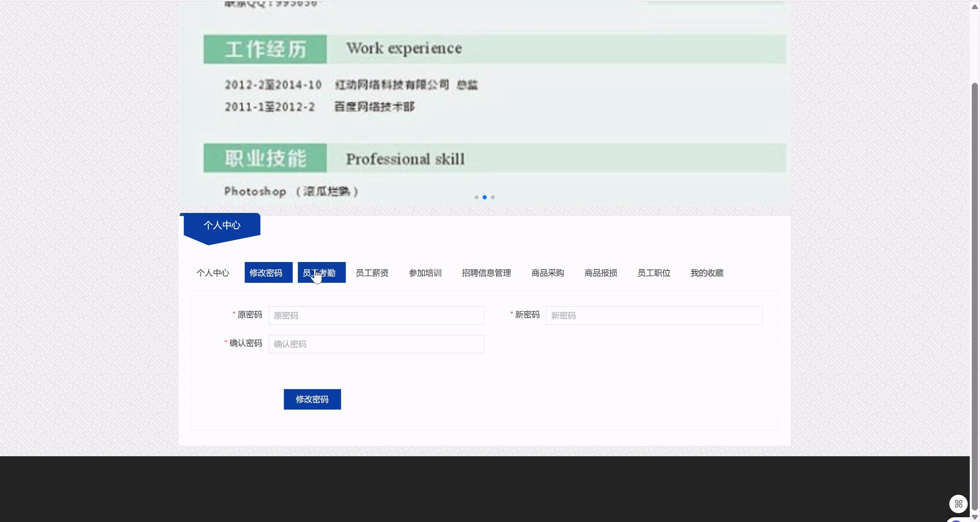The image size is (980, 522).
Task: Go to the 员工薪资 tab
Action: click(372, 273)
